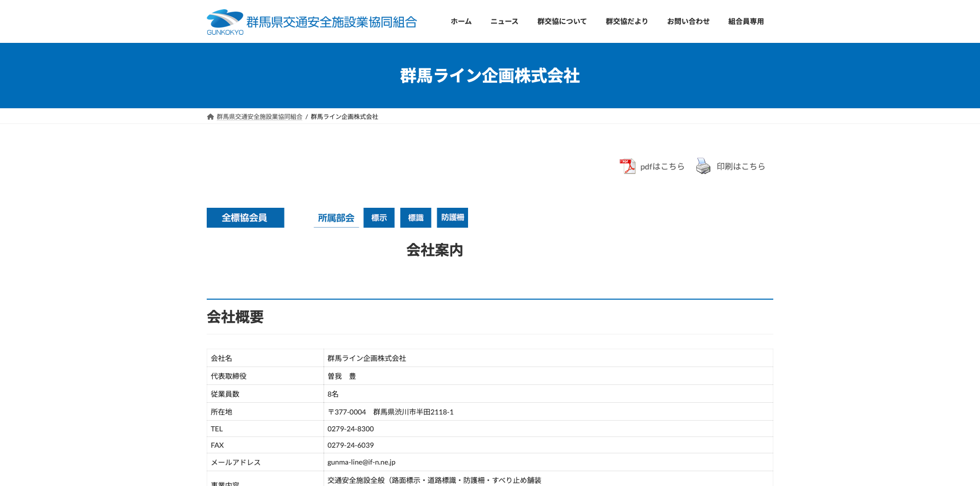Click the GUNKOKYO logo in the header
The width and height of the screenshot is (980, 486).
(225, 22)
